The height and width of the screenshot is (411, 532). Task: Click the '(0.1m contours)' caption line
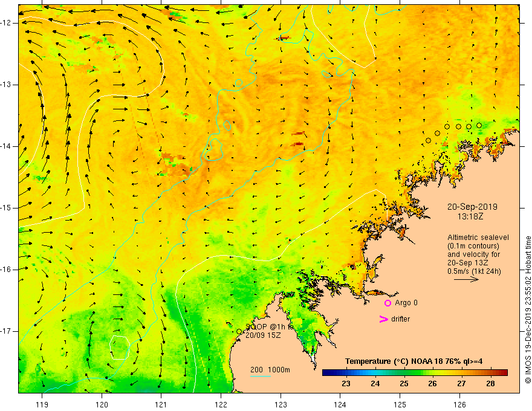473,246
